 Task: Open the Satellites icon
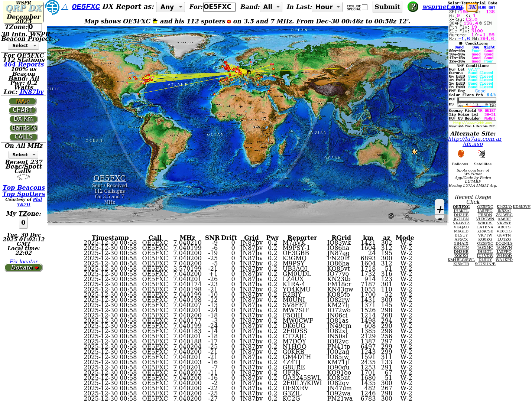(x=482, y=154)
